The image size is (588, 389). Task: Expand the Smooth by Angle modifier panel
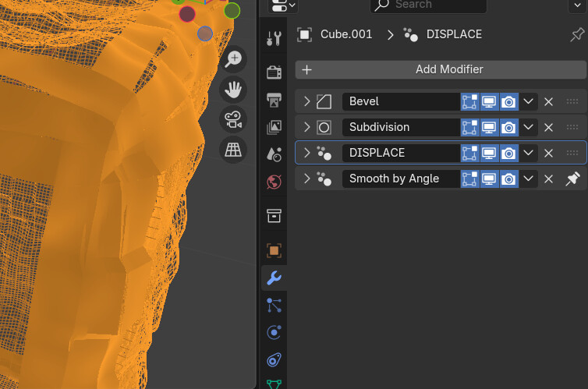(306, 179)
